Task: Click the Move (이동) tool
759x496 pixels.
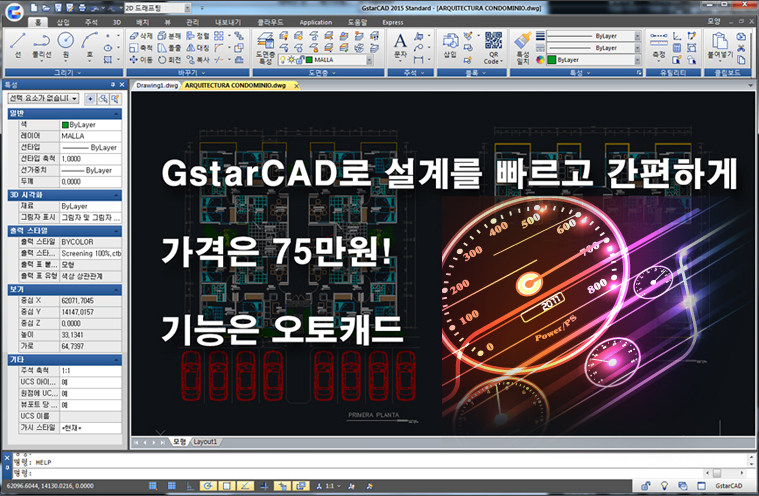Action: click(x=141, y=60)
